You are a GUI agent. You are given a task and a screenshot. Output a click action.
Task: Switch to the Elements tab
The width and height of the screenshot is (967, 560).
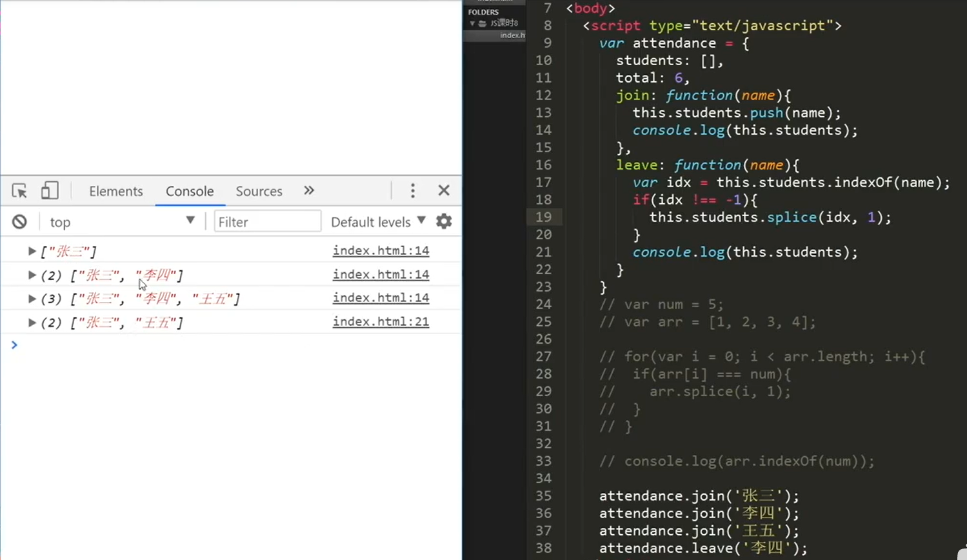click(116, 191)
